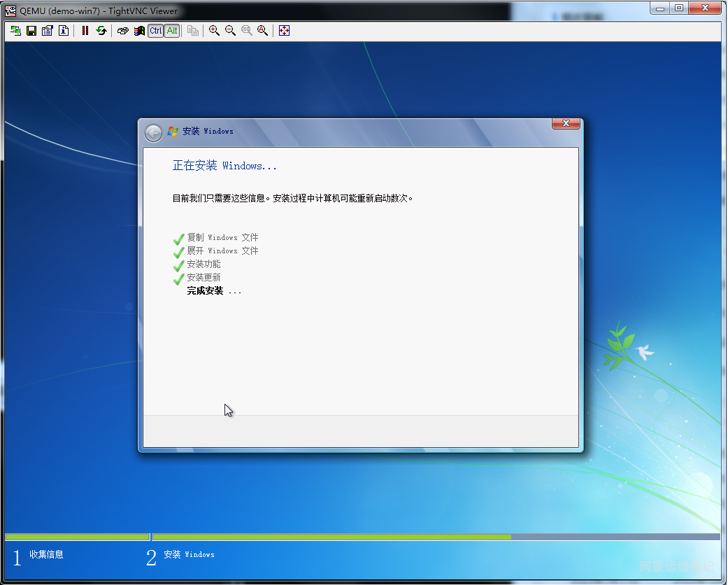Screen dimensions: 728x585
Task: Refresh the remote screen with green arrows
Action: (x=101, y=31)
